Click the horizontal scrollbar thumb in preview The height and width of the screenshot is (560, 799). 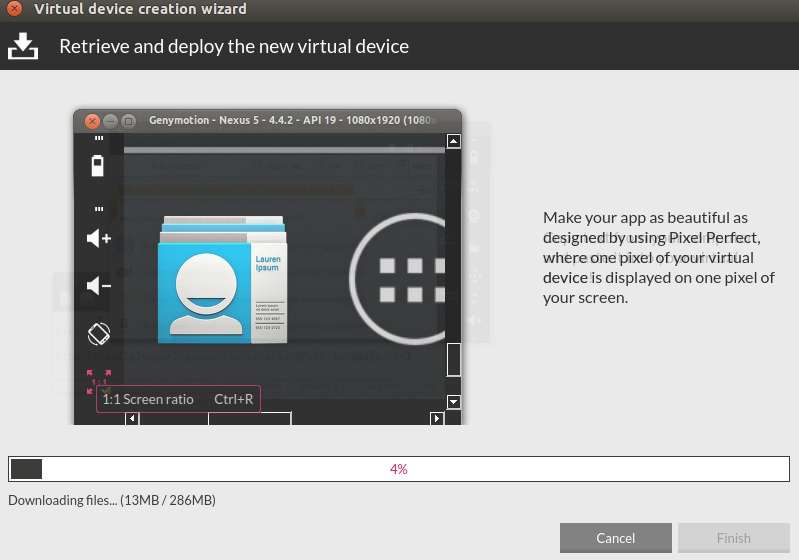(250, 418)
